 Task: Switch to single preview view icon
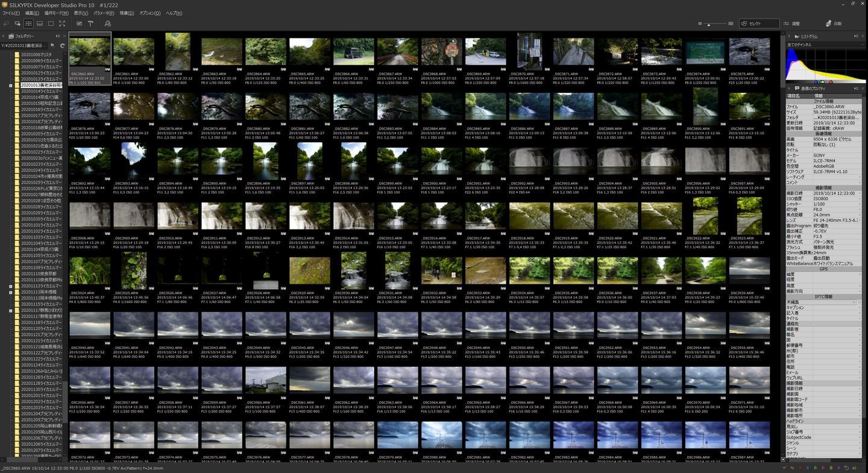click(51, 23)
